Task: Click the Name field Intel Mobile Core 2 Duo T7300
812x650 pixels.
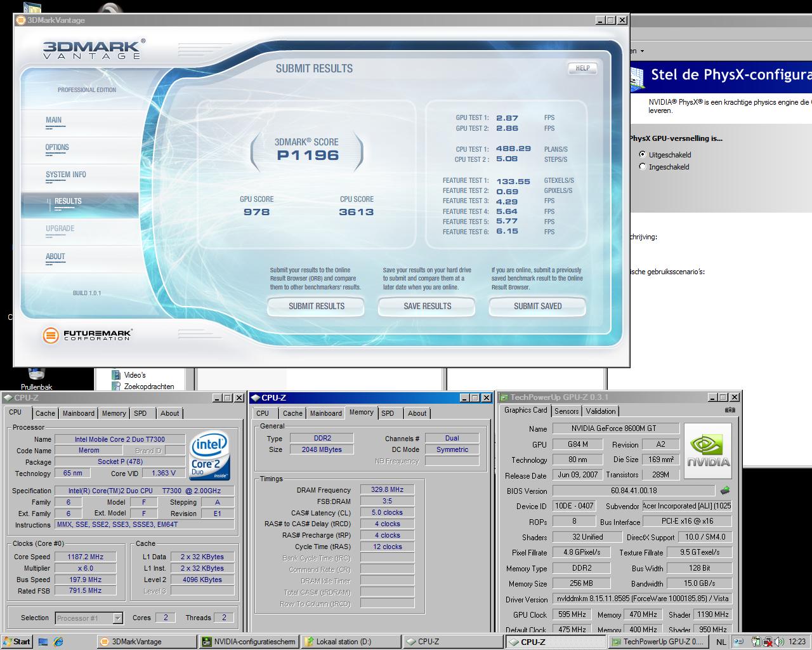Action: point(120,439)
